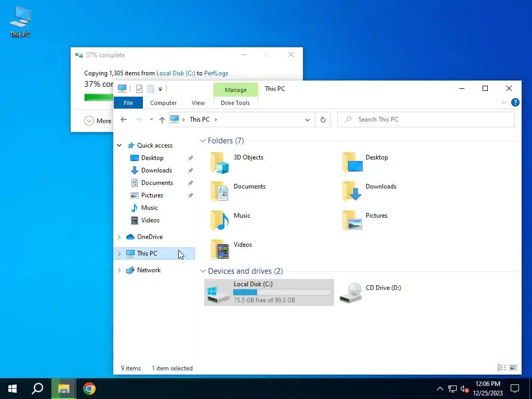Open taskbar Search magnifier
The height and width of the screenshot is (399, 532).
(37, 389)
